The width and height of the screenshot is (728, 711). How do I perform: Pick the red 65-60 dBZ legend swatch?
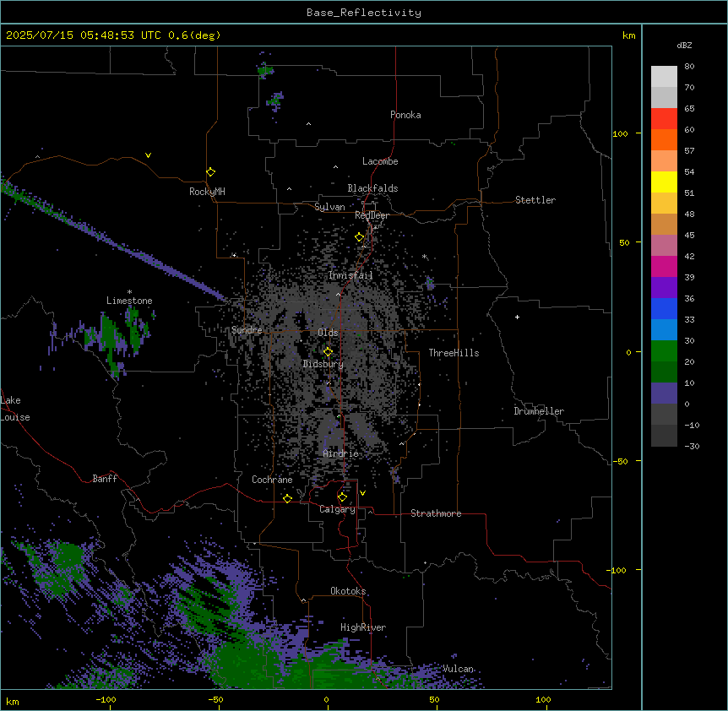664,119
